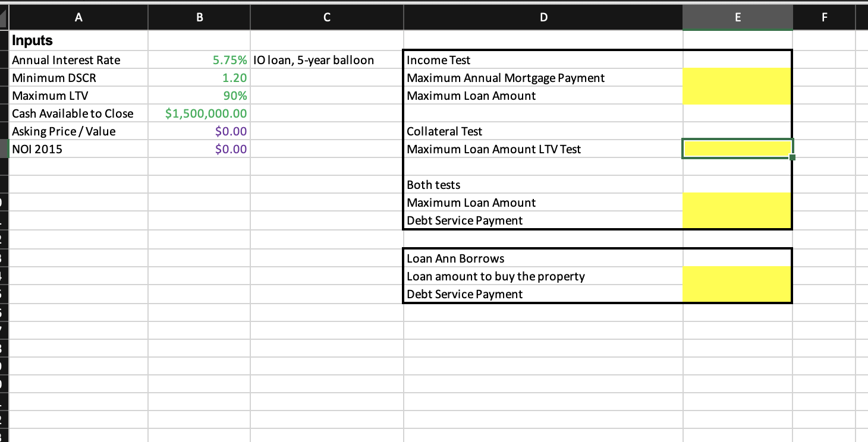868x442 pixels.
Task: Click the Minimum DSCR value of 1.20
Action: click(199, 78)
